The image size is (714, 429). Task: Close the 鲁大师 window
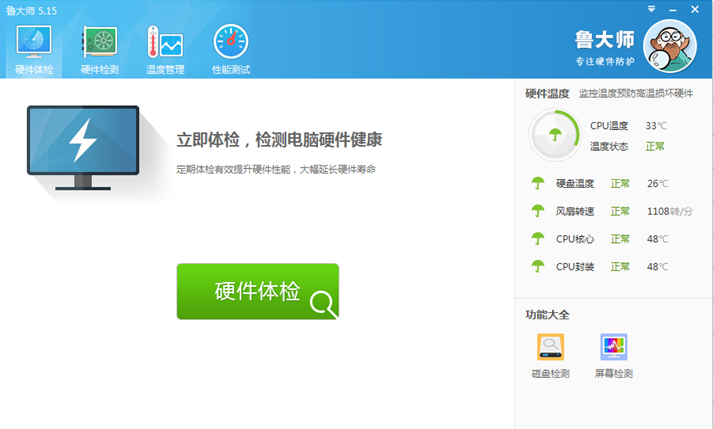click(x=695, y=9)
